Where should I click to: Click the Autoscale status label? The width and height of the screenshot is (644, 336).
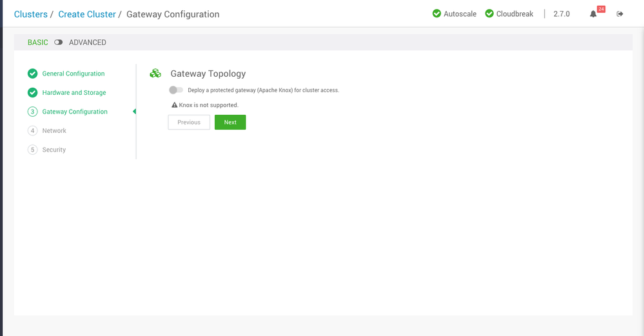tap(460, 14)
